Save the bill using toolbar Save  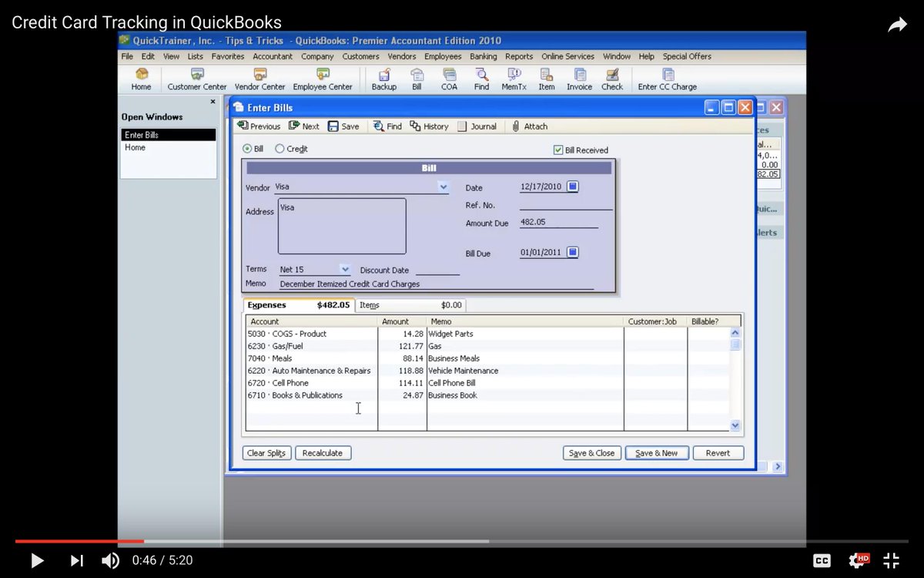click(x=343, y=126)
